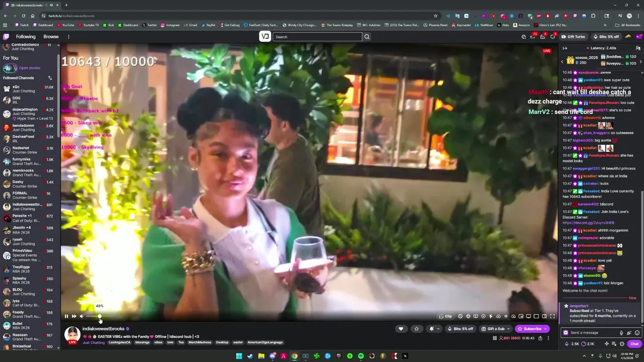The width and height of the screenshot is (644, 362).
Task: Click Bits: 5% off below the player
Action: point(460,329)
